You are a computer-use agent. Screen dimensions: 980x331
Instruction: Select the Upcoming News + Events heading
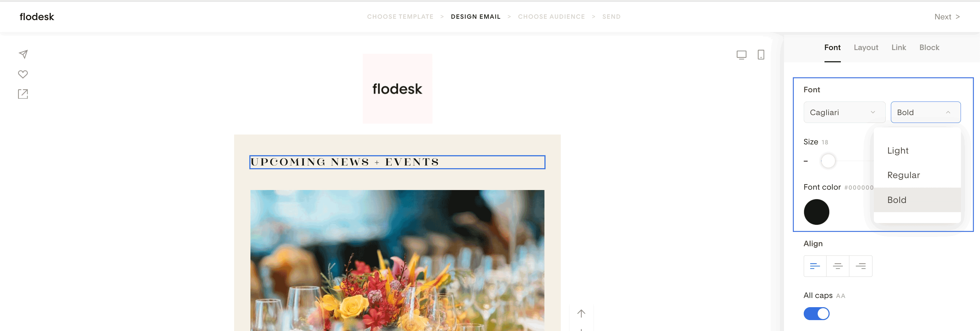[397, 162]
